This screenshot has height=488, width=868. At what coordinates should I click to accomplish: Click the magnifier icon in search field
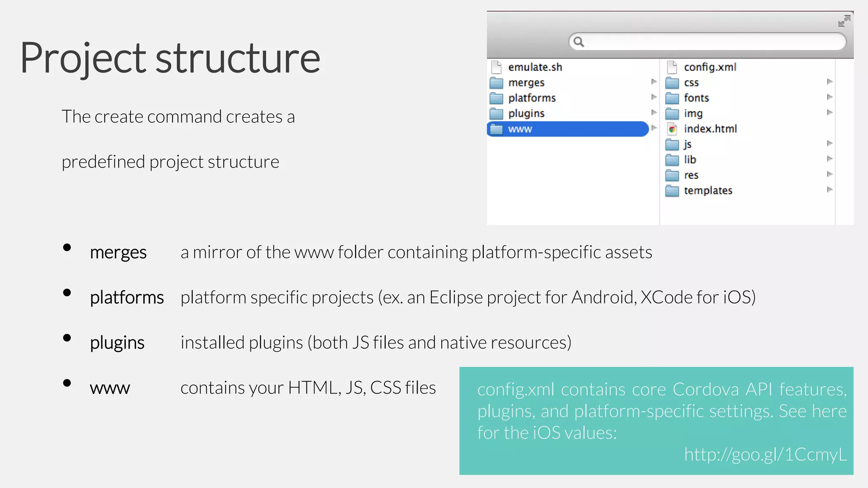[x=579, y=42]
